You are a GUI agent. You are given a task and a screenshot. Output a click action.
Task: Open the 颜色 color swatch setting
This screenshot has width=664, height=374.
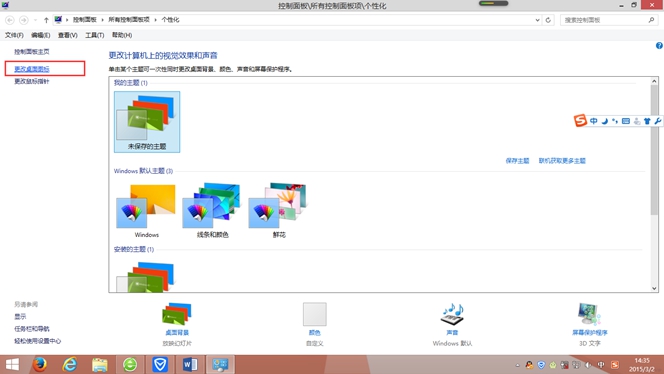[x=315, y=314]
